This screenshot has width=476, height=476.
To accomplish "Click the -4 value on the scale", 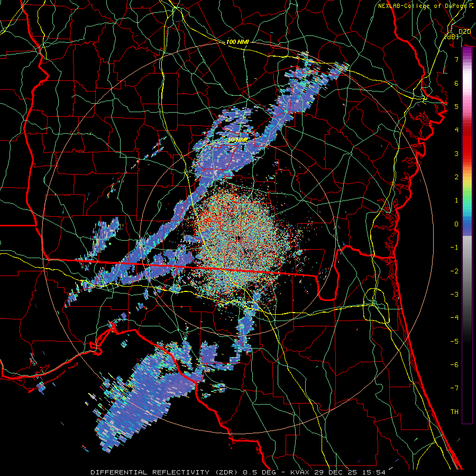I will 454,318.
